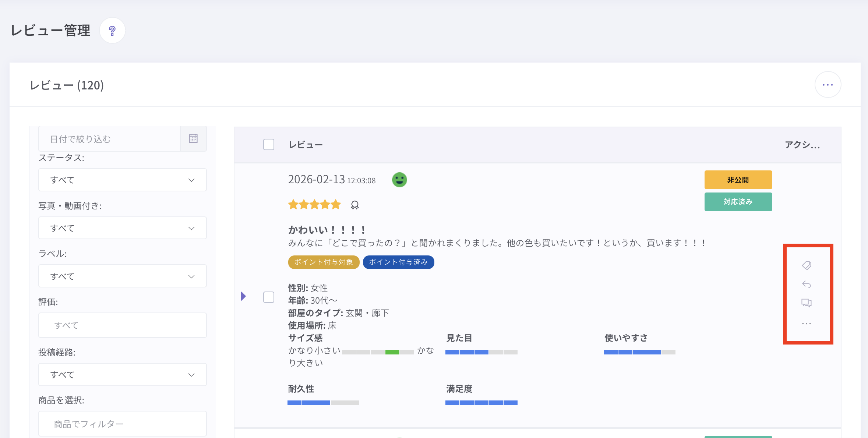Check the checkbox for the かわいい review
Viewport: 868px width, 438px height.
[x=269, y=297]
